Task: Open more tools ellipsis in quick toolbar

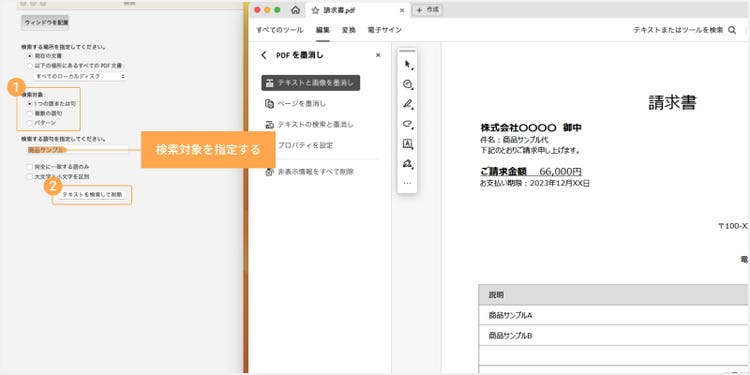Action: click(408, 183)
